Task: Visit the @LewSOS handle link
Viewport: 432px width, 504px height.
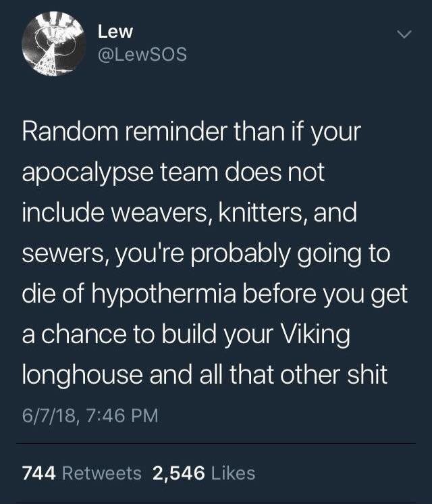Action: (x=142, y=54)
